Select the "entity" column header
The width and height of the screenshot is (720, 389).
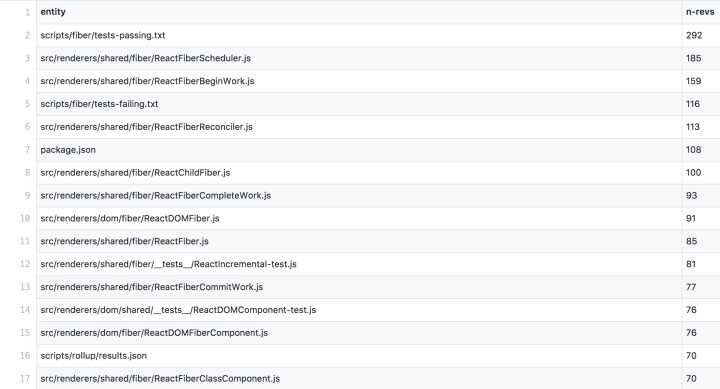[359, 12]
